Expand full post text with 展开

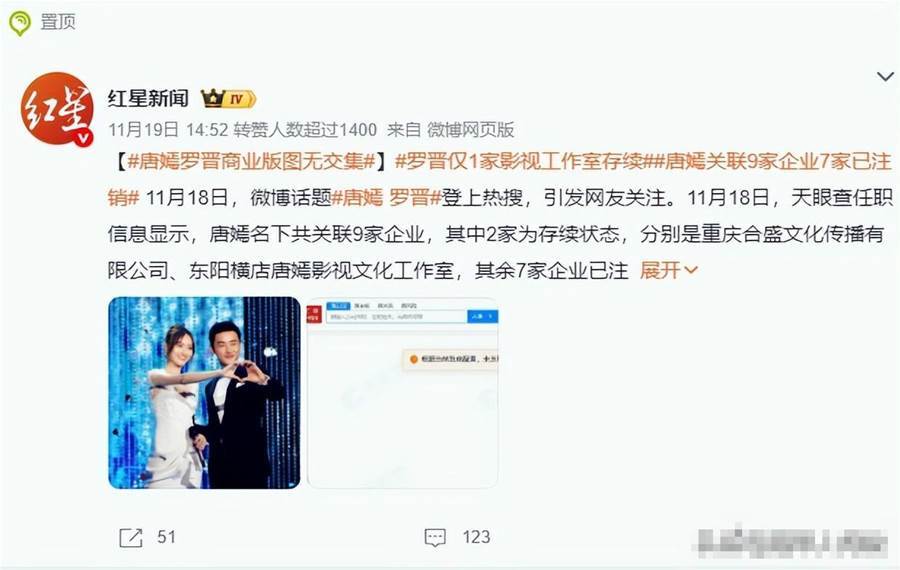tap(660, 270)
